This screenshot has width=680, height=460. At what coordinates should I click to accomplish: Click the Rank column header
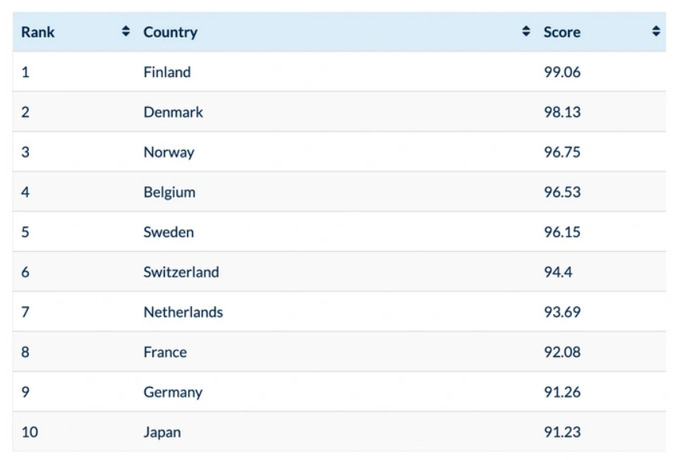tap(38, 32)
